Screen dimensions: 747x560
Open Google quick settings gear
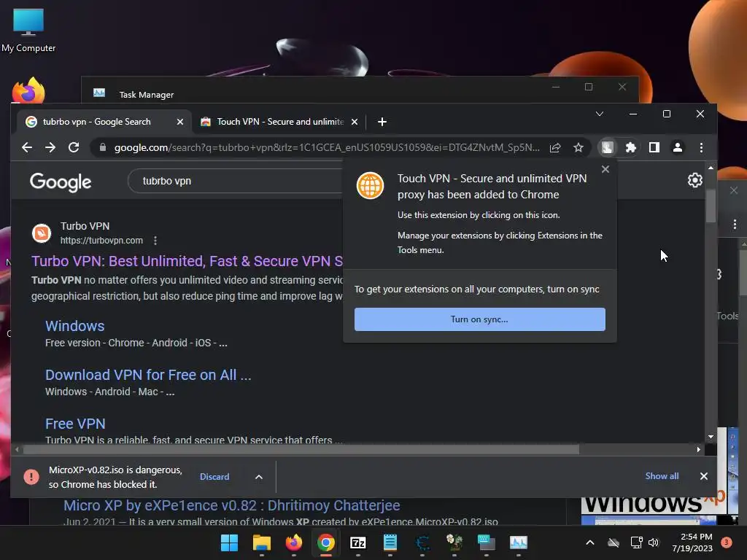pyautogui.click(x=695, y=180)
